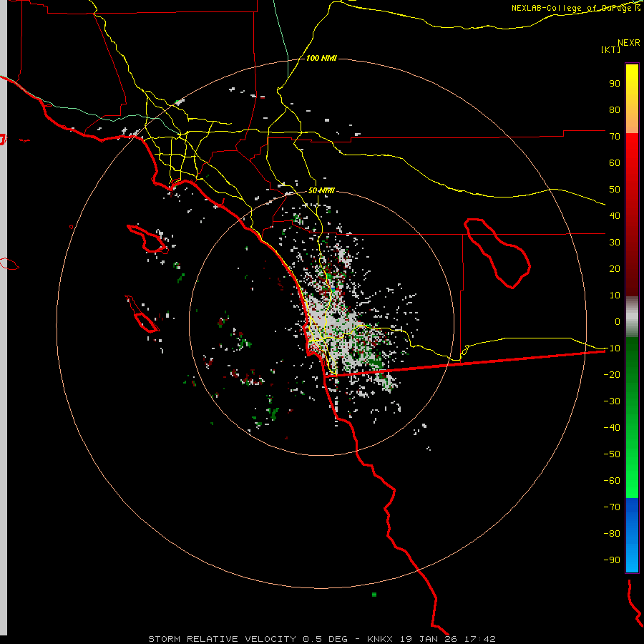644x644 pixels.
Task: Click the 20 value on velocity scale
Action: click(x=615, y=268)
